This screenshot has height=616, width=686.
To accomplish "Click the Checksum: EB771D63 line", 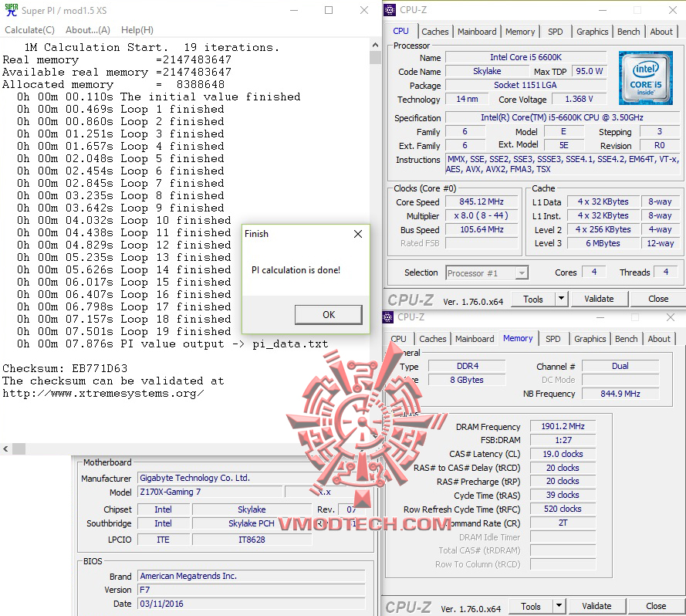I will coord(65,369).
